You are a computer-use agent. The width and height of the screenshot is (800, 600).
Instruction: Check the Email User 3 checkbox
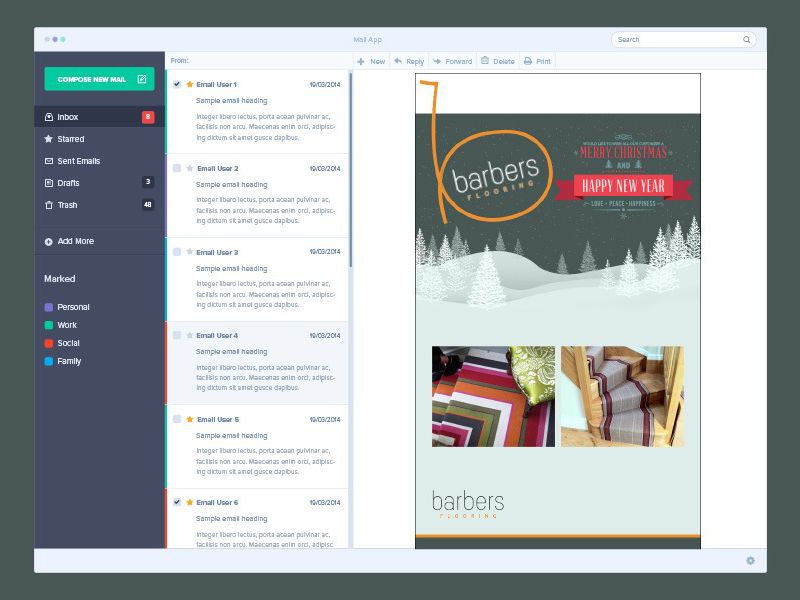pos(177,252)
